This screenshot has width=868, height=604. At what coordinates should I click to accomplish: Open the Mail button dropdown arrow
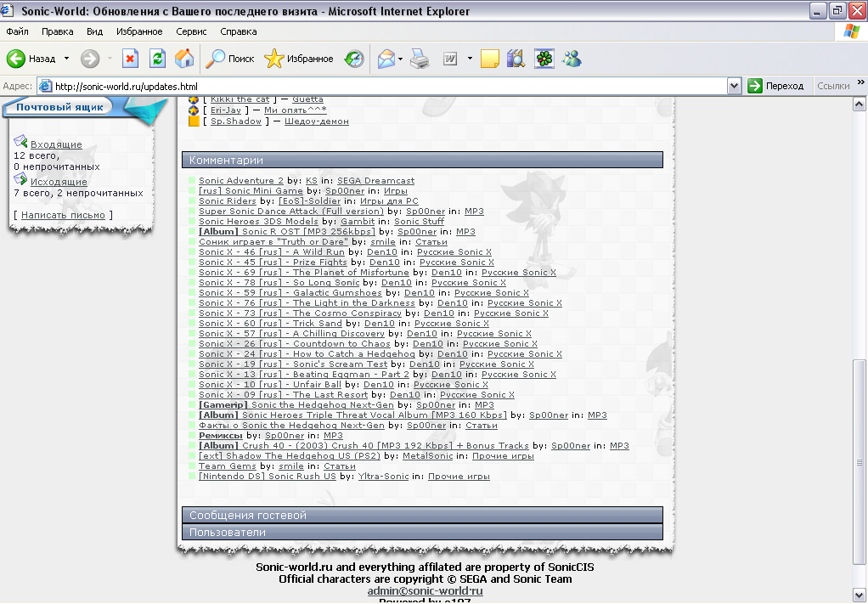[401, 59]
